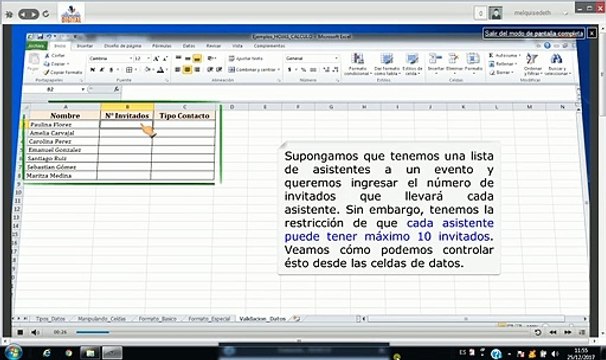Screen dimensions: 606x360
Task: Switch to Diseño de página tab
Action: tap(123, 46)
